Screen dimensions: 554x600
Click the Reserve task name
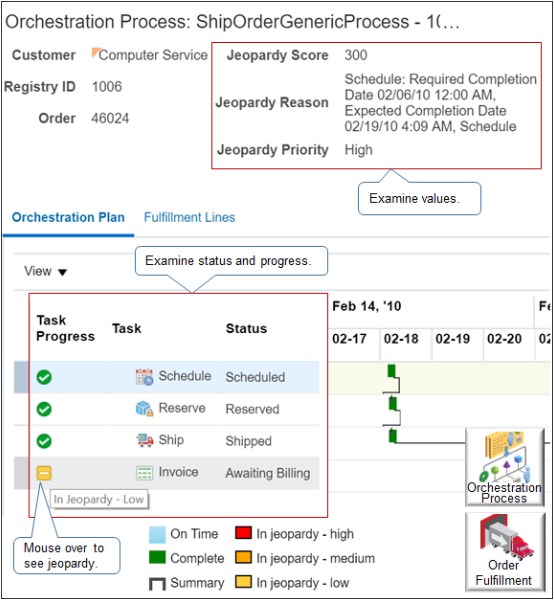(182, 408)
